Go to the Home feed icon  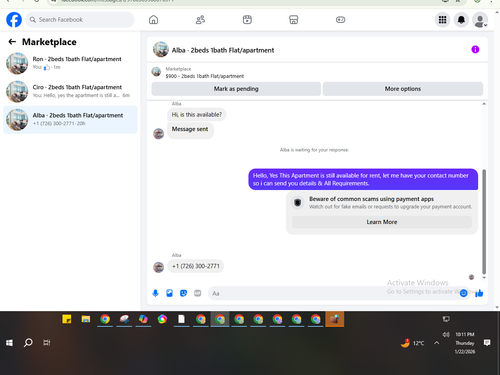pyautogui.click(x=153, y=20)
